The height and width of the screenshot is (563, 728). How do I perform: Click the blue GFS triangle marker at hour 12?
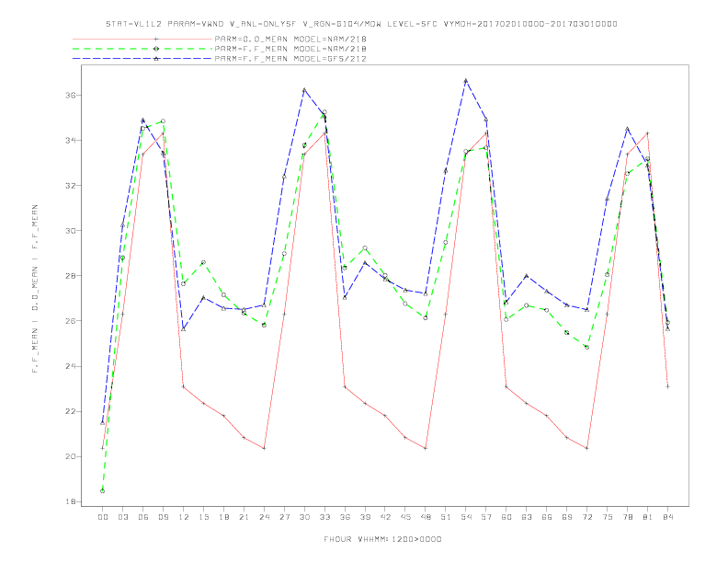coord(184,328)
